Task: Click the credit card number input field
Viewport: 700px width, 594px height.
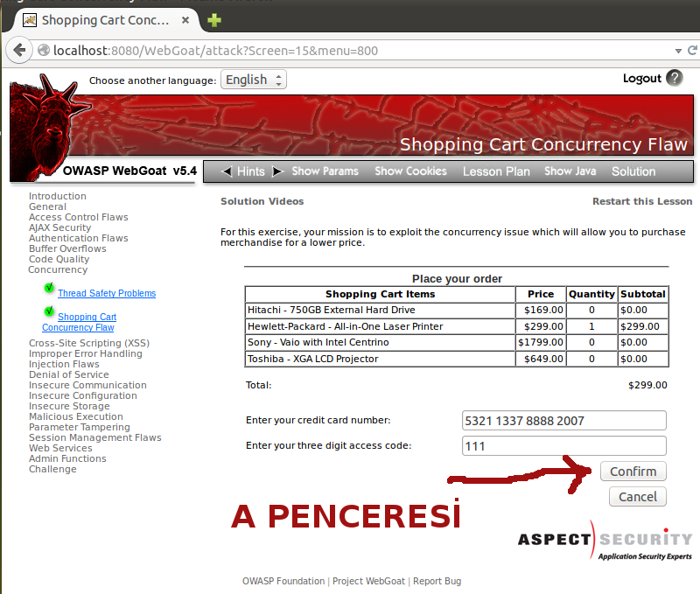Action: (x=564, y=421)
